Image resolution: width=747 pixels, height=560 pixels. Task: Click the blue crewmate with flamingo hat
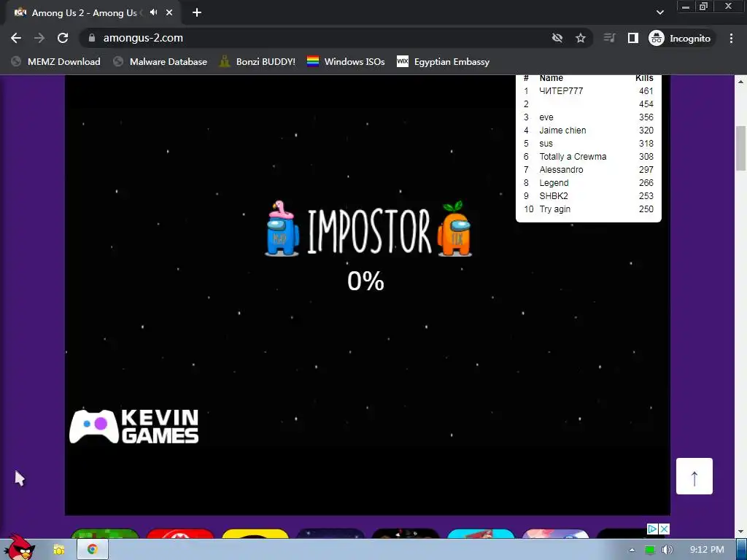tap(282, 229)
